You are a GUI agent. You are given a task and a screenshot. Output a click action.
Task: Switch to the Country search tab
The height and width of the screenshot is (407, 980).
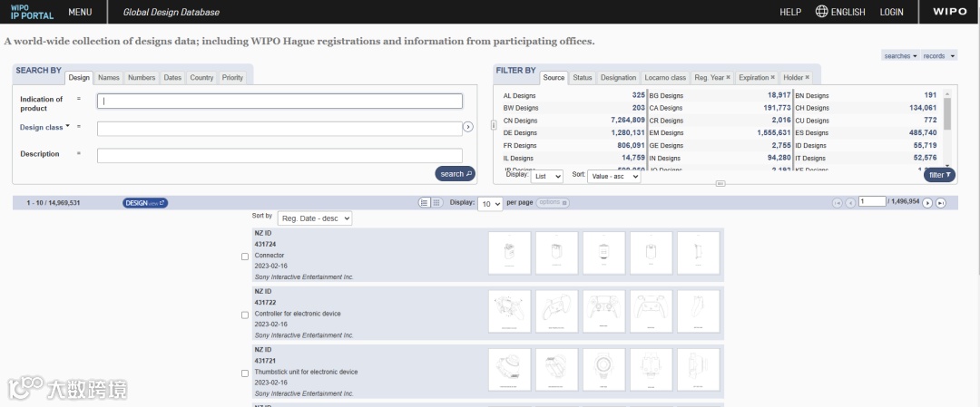201,77
